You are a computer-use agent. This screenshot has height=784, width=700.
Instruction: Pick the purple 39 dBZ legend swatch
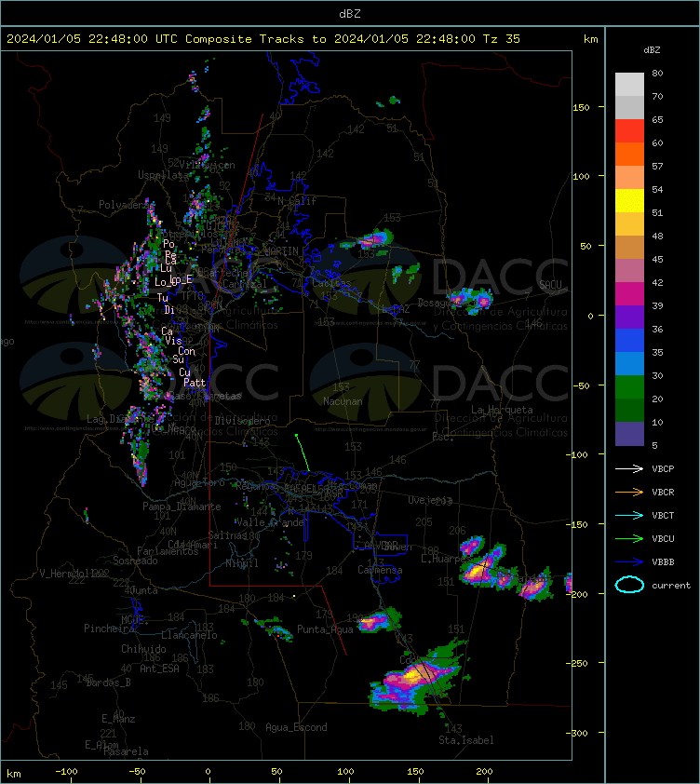point(629,318)
